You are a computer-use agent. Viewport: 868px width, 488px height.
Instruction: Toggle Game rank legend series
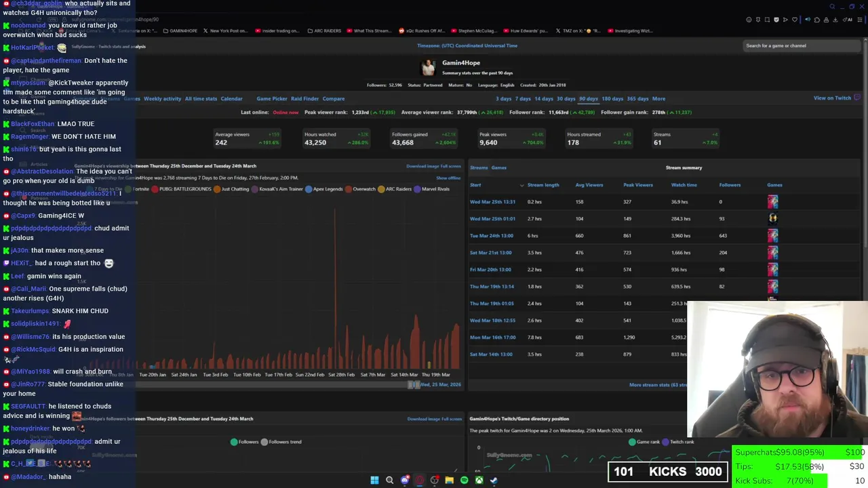pos(644,442)
